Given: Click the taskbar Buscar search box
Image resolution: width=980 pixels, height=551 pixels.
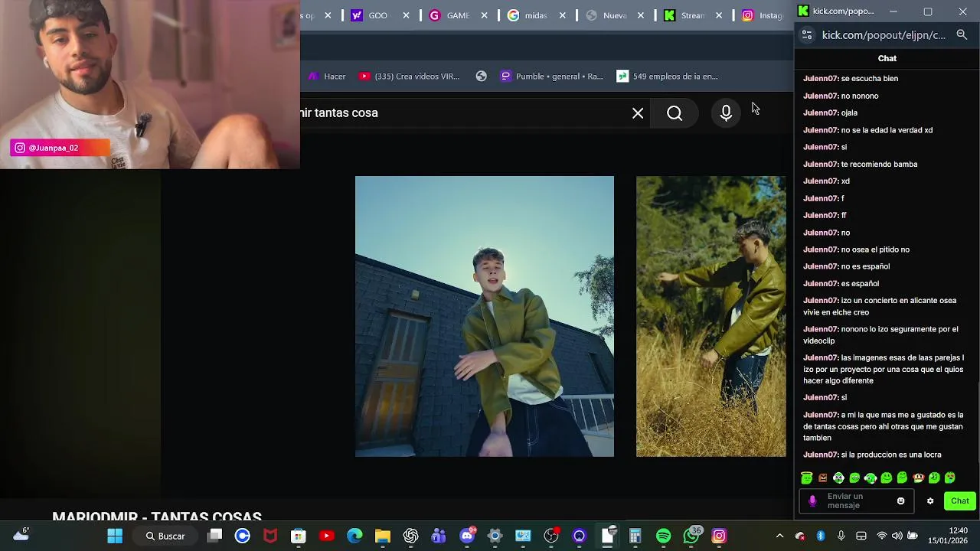Looking at the screenshot, I should tap(165, 536).
